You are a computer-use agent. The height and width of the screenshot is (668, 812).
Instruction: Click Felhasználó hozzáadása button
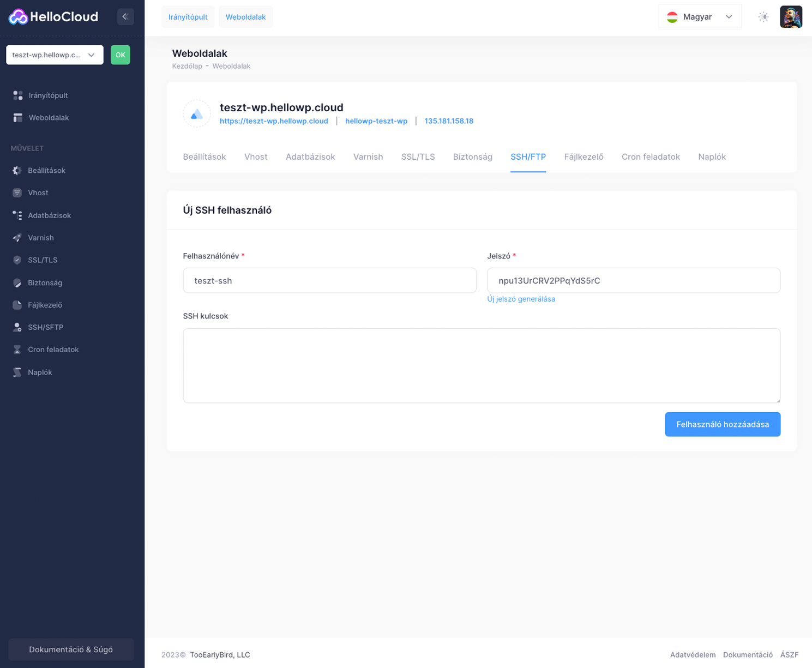(x=723, y=424)
